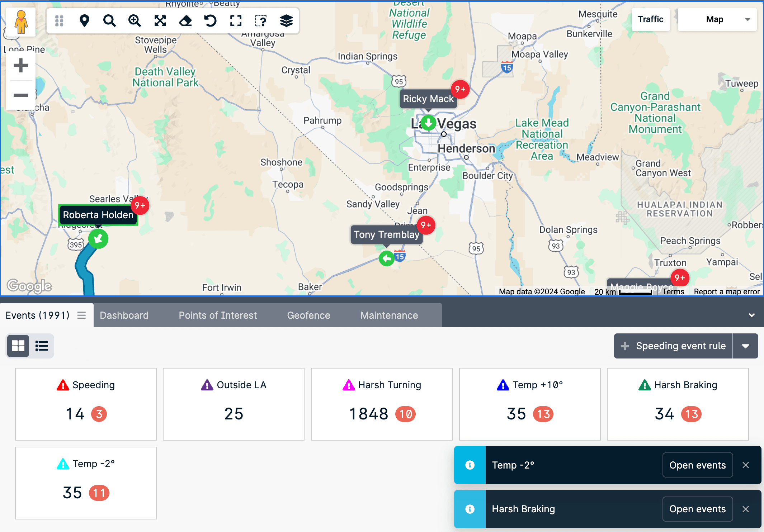Open the Map type dropdown

[717, 19]
